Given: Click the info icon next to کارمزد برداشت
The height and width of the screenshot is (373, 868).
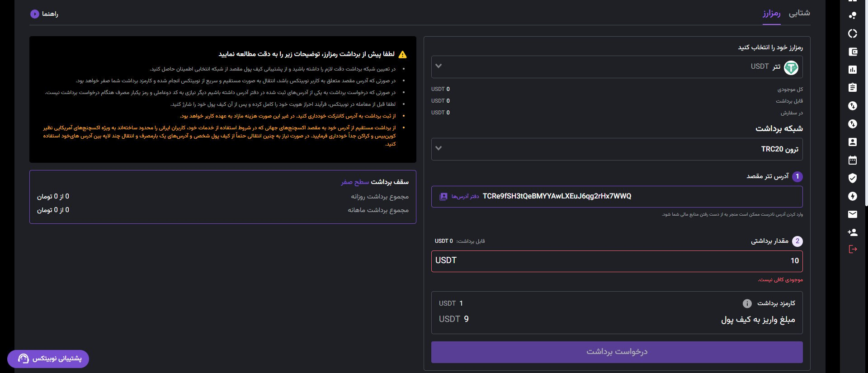Looking at the screenshot, I should (x=747, y=303).
